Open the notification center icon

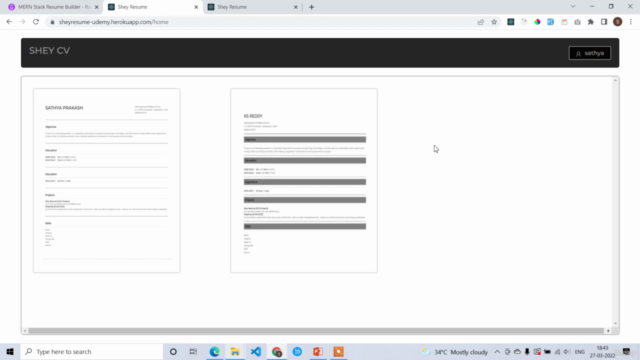627,352
